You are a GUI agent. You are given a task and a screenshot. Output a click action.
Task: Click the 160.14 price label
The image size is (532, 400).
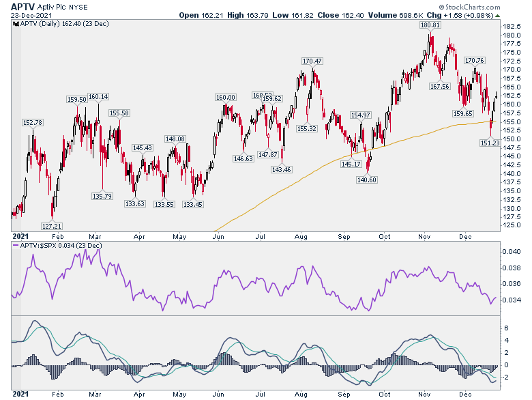[98, 97]
